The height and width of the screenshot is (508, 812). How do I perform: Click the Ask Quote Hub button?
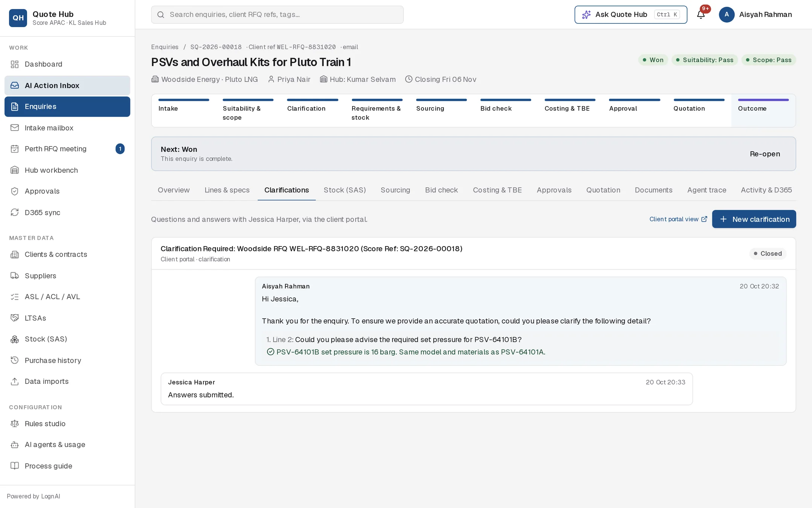630,14
